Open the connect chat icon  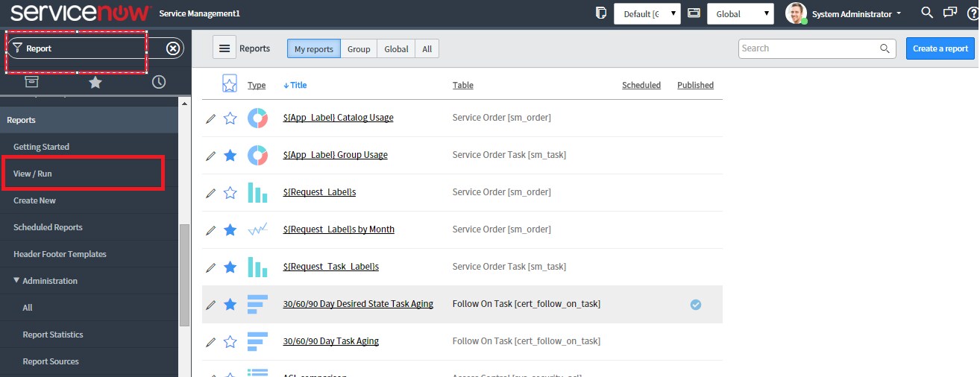[x=949, y=13]
